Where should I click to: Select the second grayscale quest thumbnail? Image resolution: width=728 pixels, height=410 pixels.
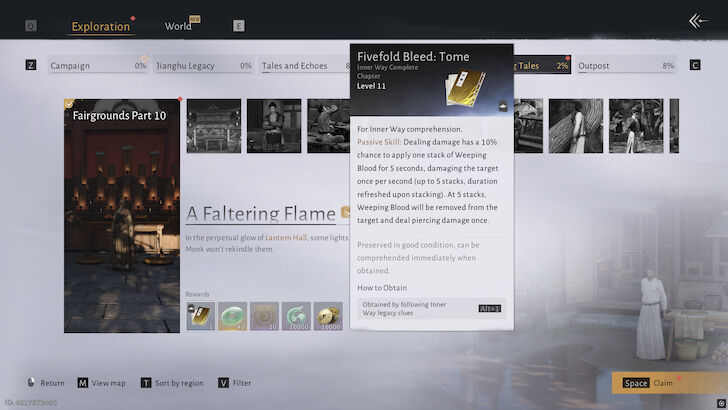click(274, 126)
